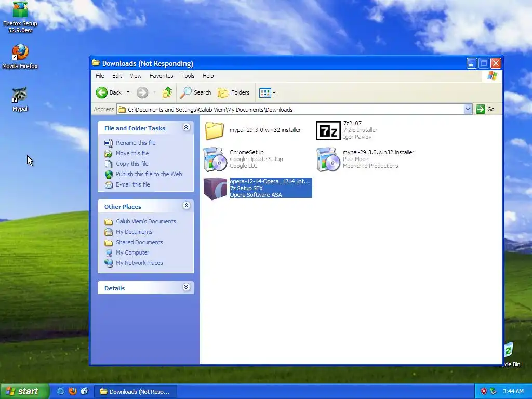Click the Windows flag logo in menu bar
This screenshot has width=532, height=399.
(x=492, y=76)
